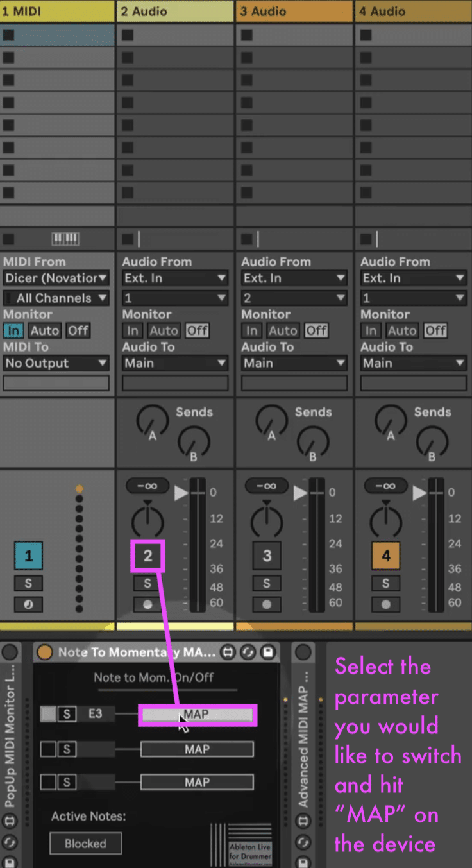
Task: Toggle Note To Momentary device activator circle
Action: pos(44,652)
